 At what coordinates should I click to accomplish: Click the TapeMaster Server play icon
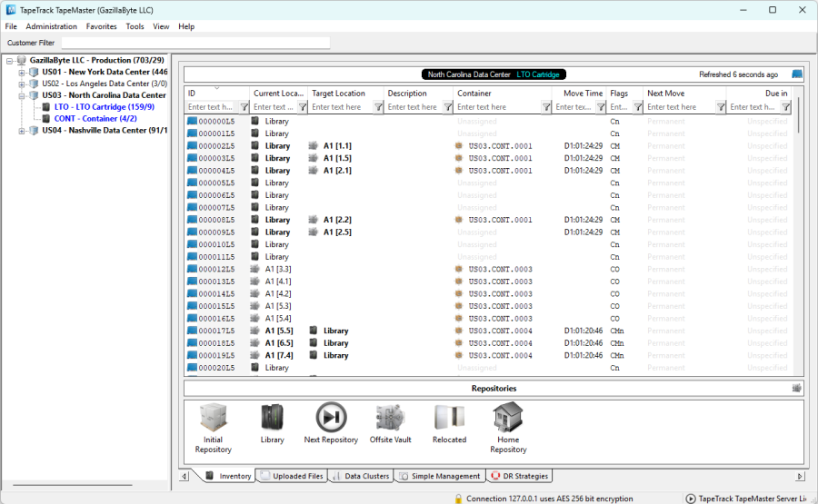690,499
